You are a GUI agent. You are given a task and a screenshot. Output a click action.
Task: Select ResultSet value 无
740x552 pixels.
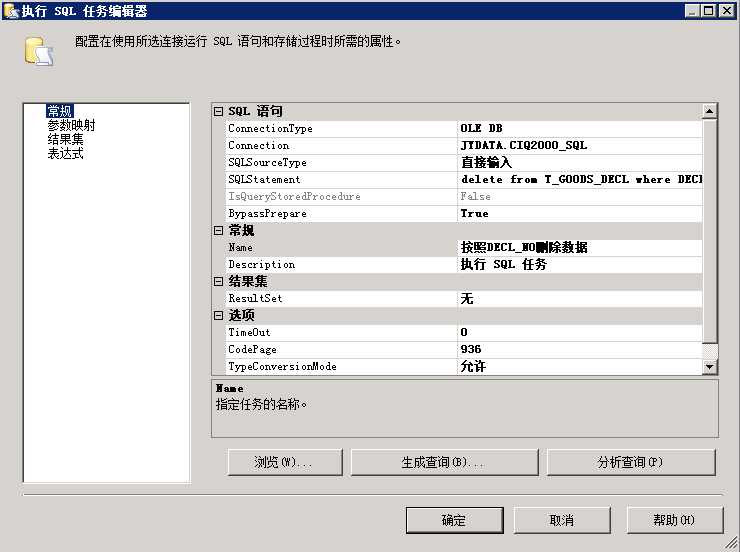click(580, 298)
